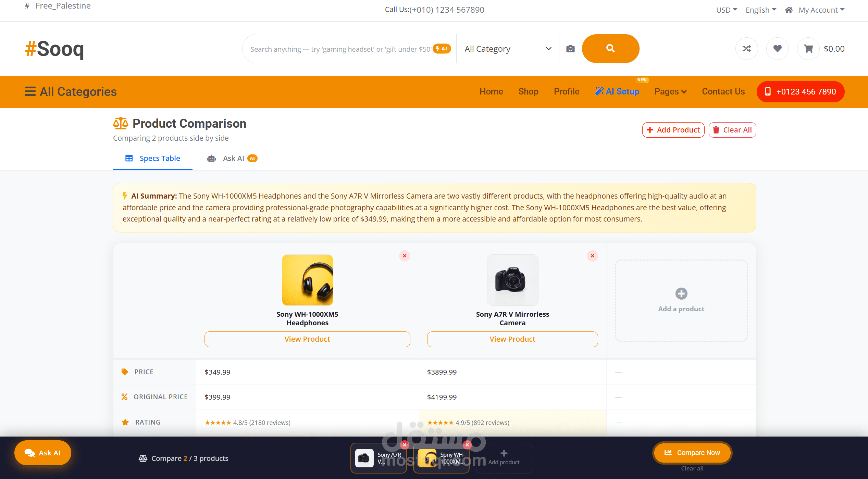Screen dimensions: 868x479
Task: Open the All Category select box
Action: point(507,49)
